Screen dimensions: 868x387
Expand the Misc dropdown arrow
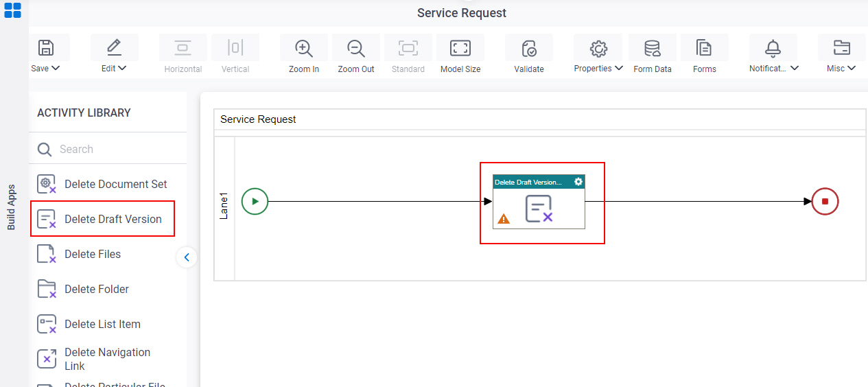click(x=852, y=69)
